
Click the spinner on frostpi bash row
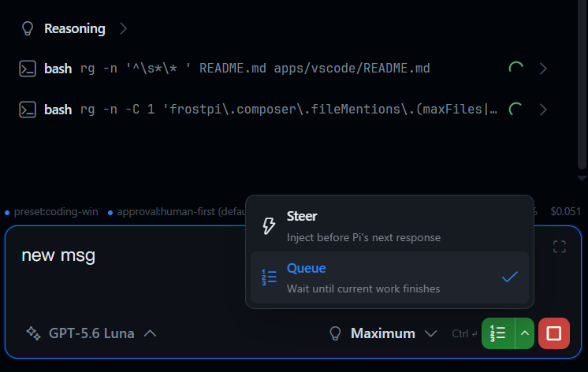tap(516, 109)
